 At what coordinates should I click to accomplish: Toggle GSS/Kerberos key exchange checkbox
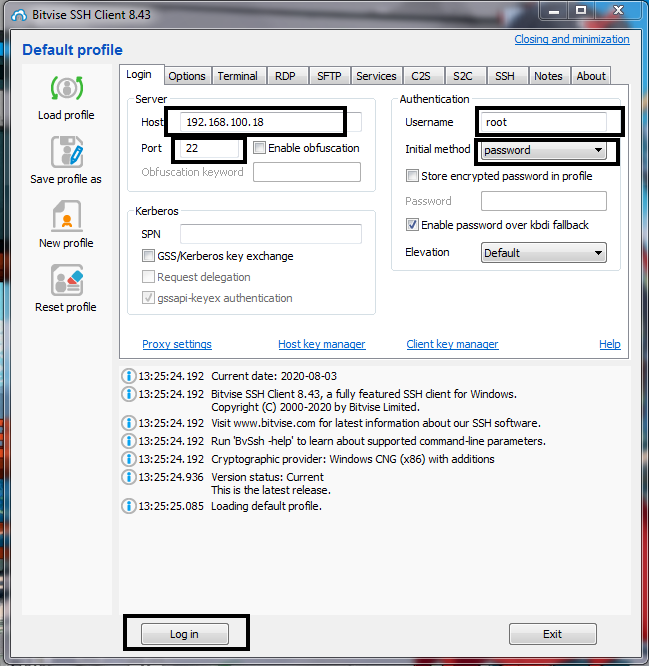[x=148, y=256]
